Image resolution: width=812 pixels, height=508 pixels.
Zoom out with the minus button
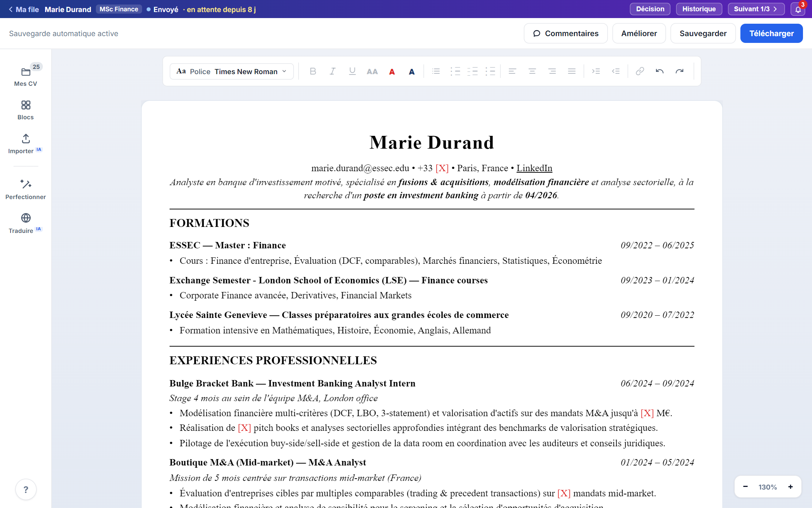745,487
